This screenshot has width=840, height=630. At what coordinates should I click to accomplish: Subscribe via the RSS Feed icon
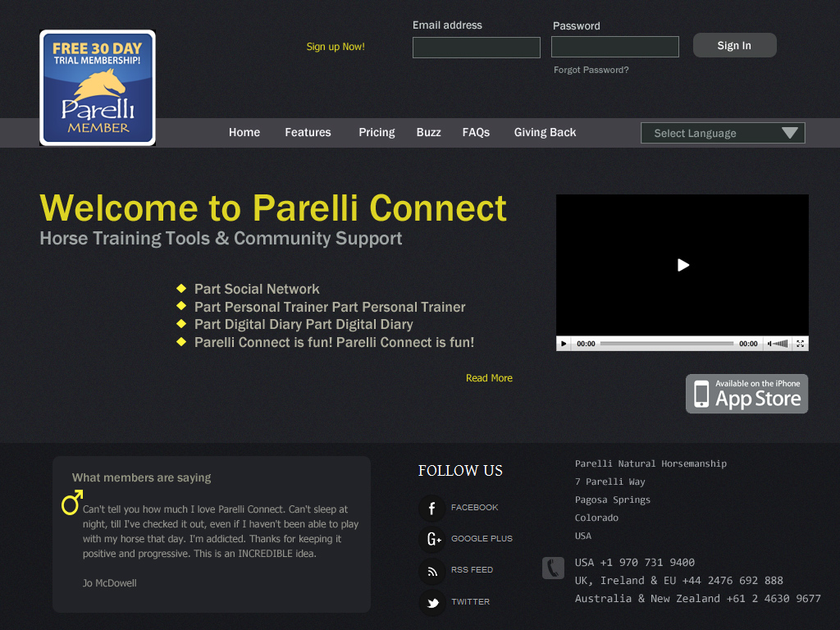(x=432, y=570)
